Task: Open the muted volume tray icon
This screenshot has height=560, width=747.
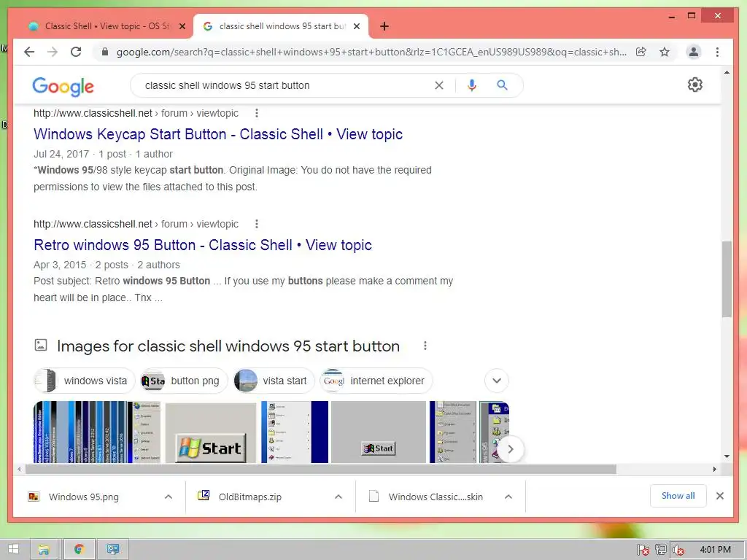Action: click(x=678, y=550)
